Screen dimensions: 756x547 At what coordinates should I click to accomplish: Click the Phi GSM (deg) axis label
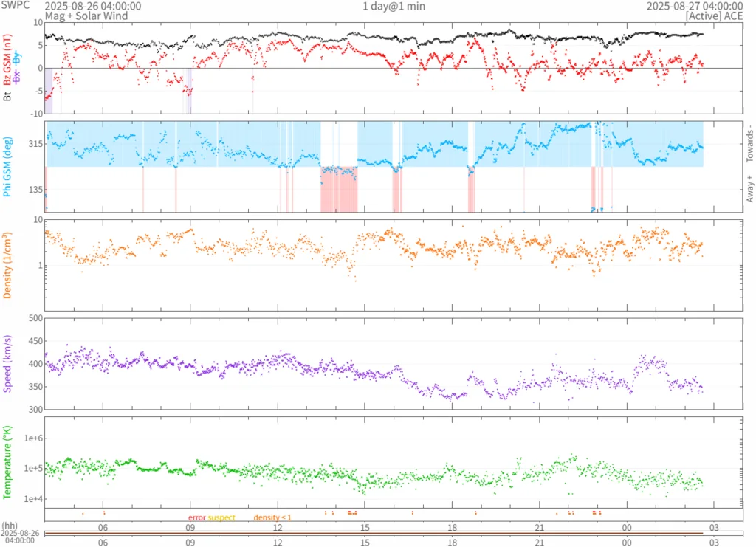(x=7, y=166)
